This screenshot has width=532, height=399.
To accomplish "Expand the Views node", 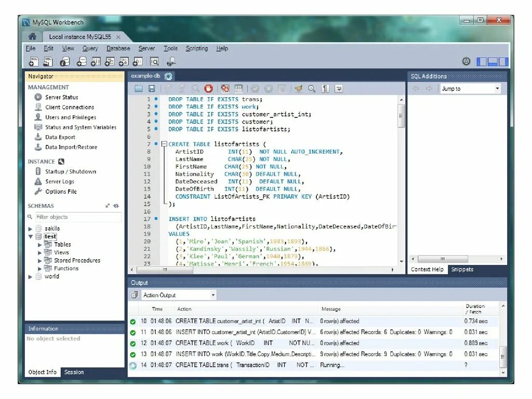I will click(x=39, y=253).
